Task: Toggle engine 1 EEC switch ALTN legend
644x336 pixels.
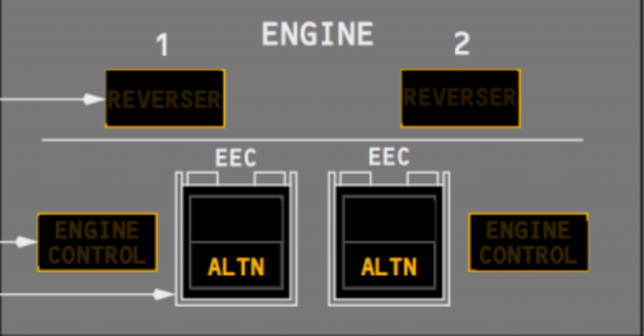Action: pyautogui.click(x=236, y=266)
